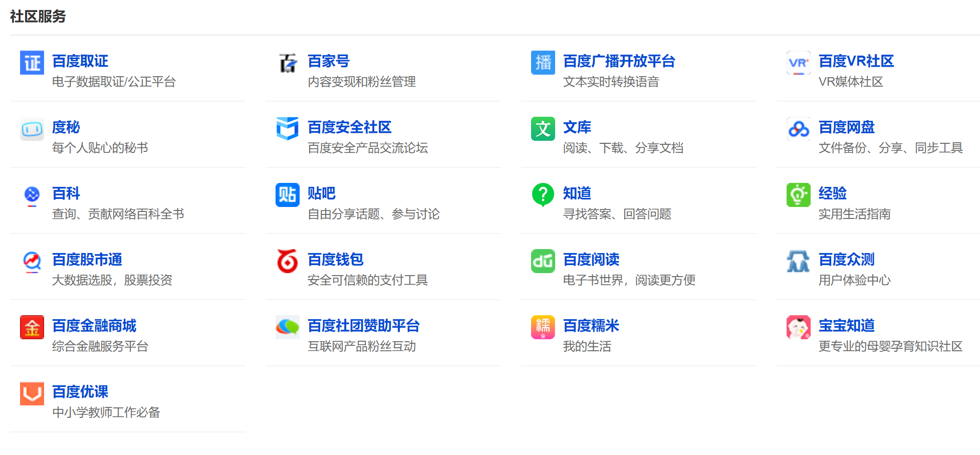Click the 百度钱包 red icon
980x455 pixels.
coord(288,261)
